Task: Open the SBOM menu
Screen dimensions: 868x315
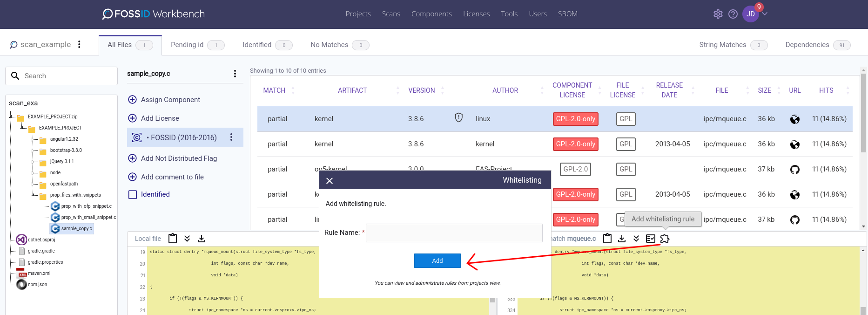Action: (567, 14)
